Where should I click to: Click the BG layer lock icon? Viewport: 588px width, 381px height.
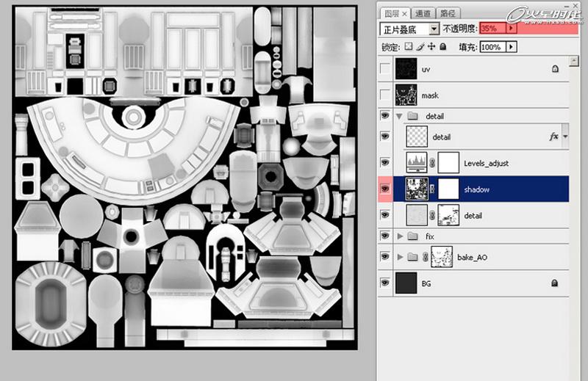coord(554,283)
